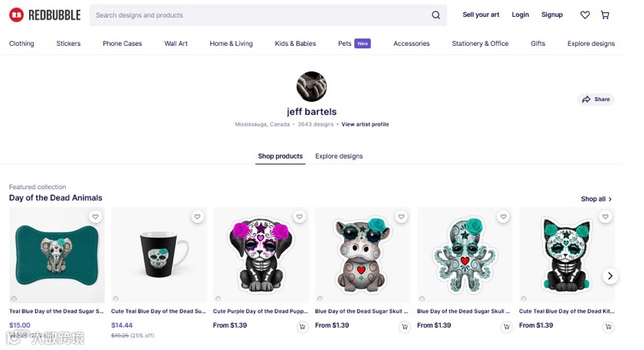Open jeff bartels avatar image
Screen dimensions: 644x350
click(x=312, y=87)
